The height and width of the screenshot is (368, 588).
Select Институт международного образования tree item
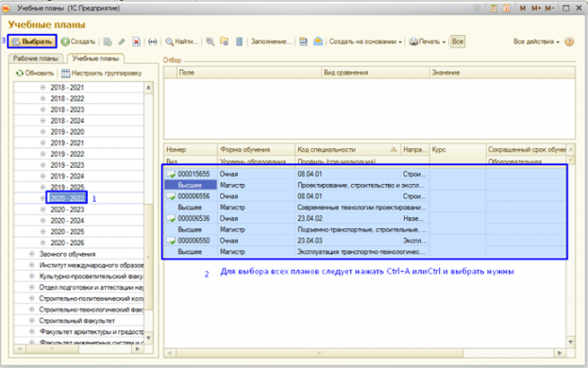coord(92,265)
